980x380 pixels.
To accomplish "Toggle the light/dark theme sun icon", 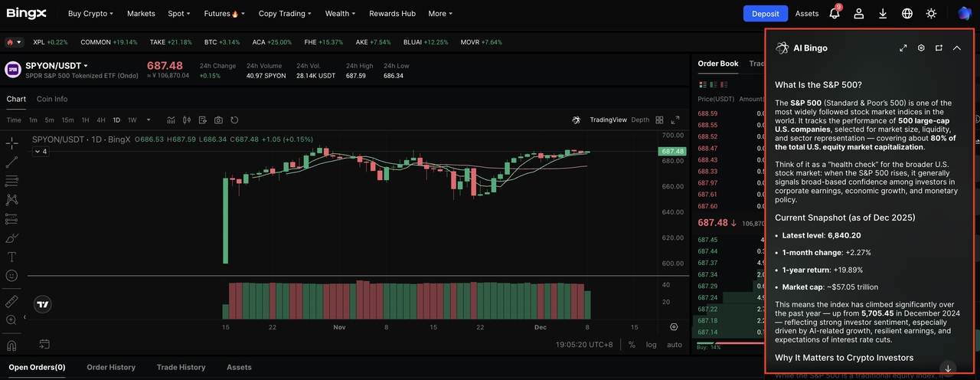I will (x=931, y=14).
